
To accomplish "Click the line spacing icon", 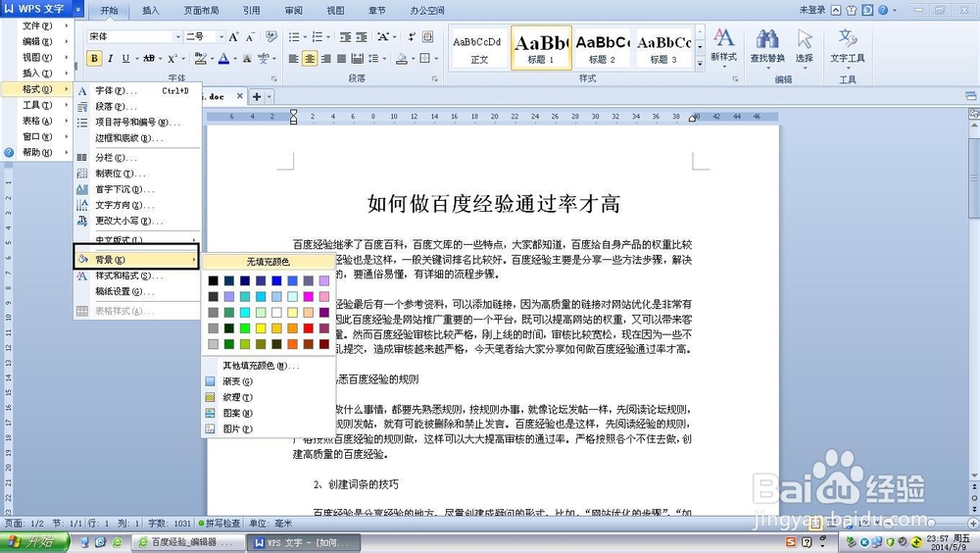I will tap(373, 58).
